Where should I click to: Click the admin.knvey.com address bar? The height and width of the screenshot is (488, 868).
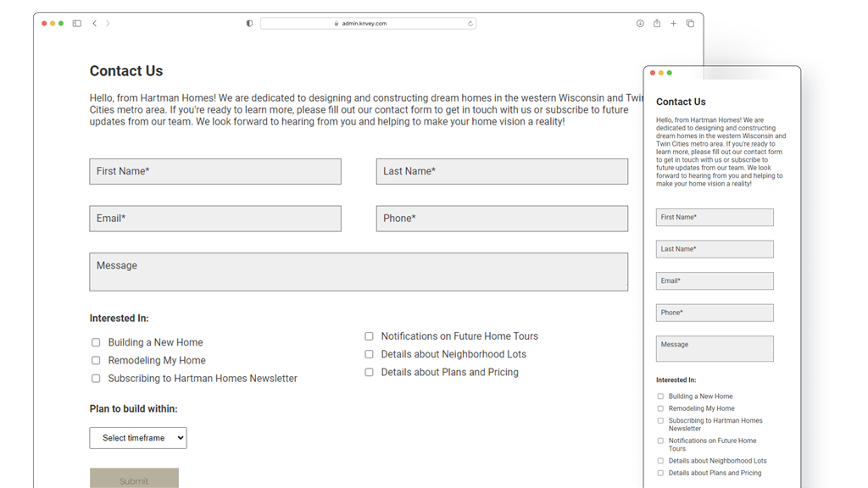coord(368,23)
